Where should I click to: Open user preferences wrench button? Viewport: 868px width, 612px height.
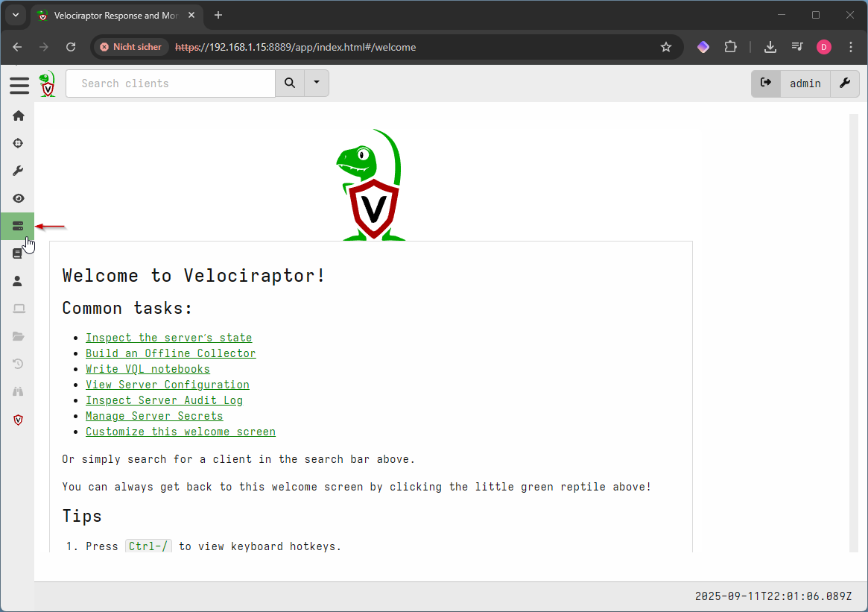(845, 83)
